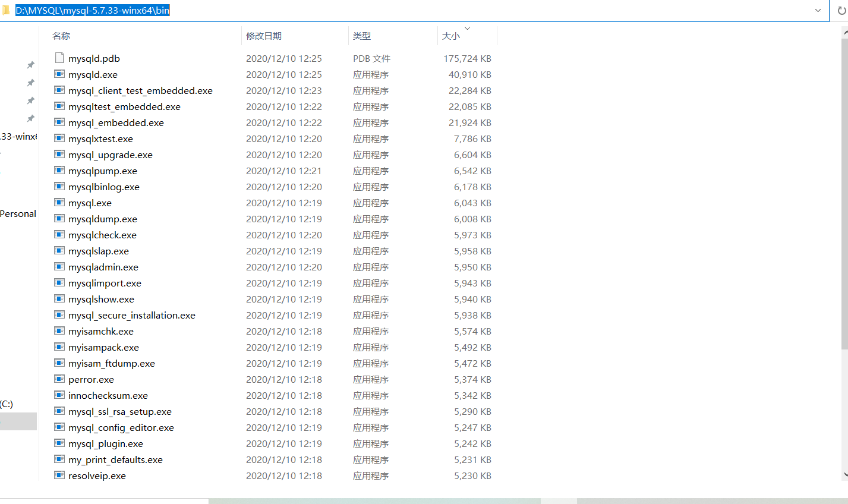Click the mysql_ssl_rsa_setup.exe file icon
Viewport: 848px width, 504px height.
tap(59, 411)
